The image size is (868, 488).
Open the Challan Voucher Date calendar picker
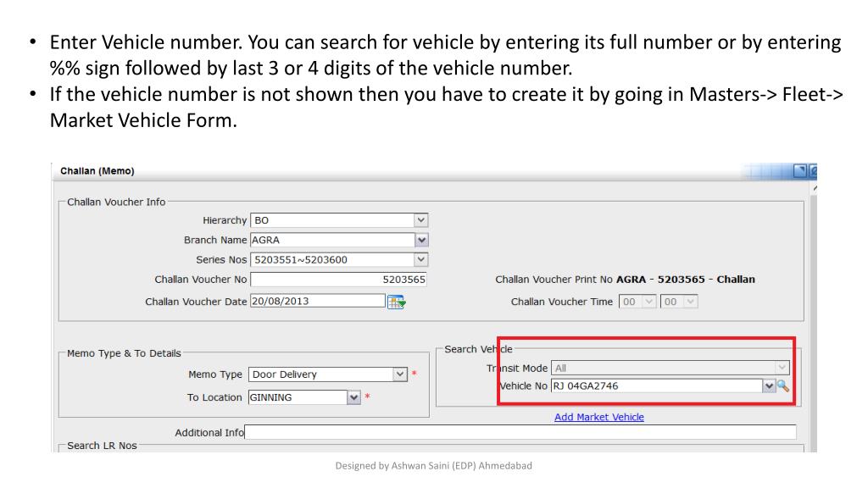(397, 302)
